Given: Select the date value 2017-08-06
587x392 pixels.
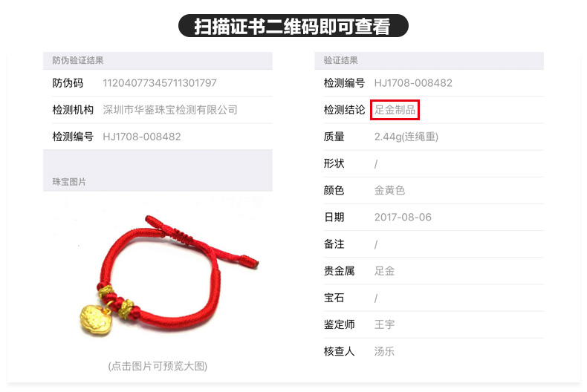Looking at the screenshot, I should 403,218.
